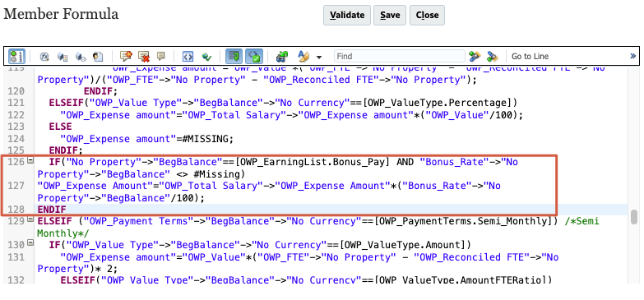Click the person with document toolbar icon
This screenshot has height=300, width=644.
pyautogui.click(x=98, y=56)
